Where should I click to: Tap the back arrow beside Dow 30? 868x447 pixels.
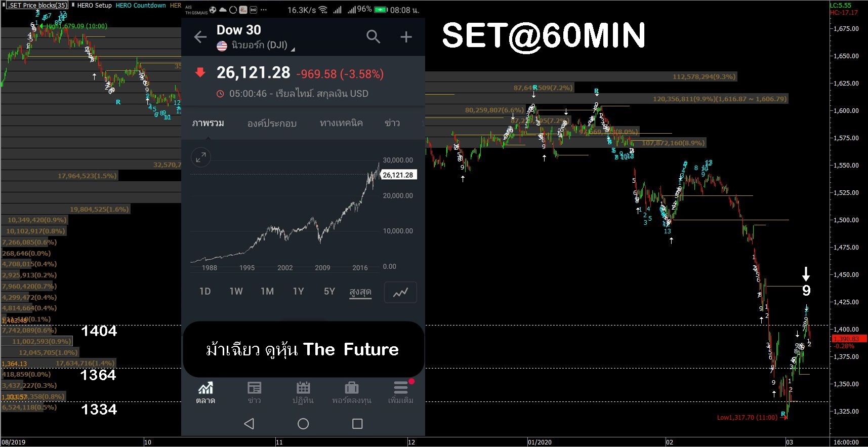(x=200, y=37)
